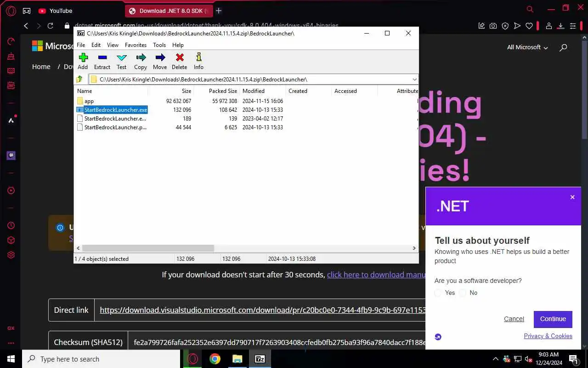Screen dimensions: 588x368
Task: Open Info for the selected file
Action: tap(198, 61)
